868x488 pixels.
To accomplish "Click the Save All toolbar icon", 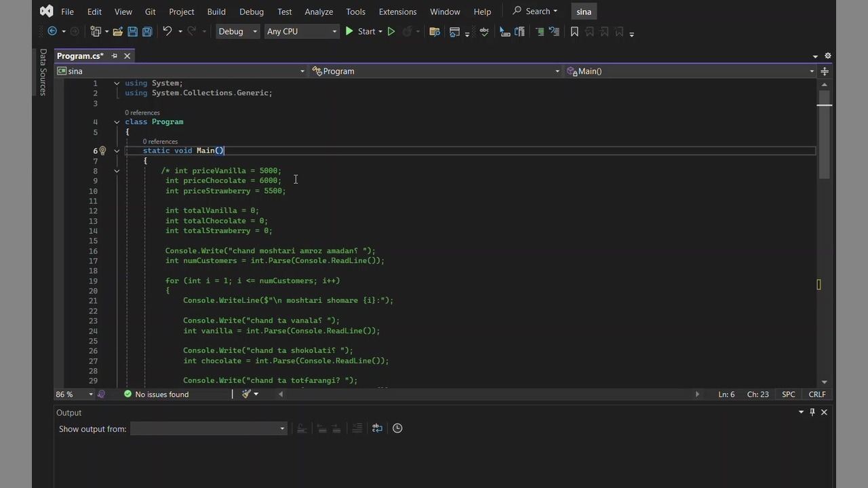I will click(146, 32).
